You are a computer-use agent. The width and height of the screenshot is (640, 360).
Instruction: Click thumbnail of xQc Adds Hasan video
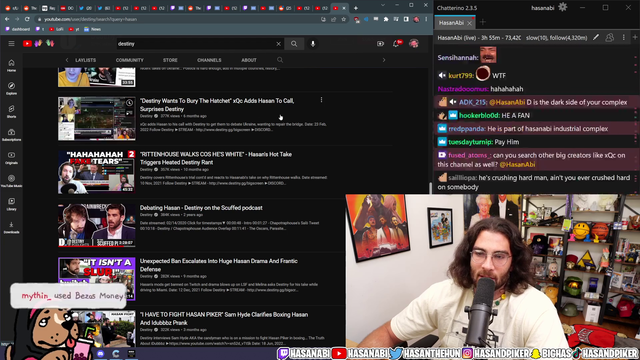point(97,119)
